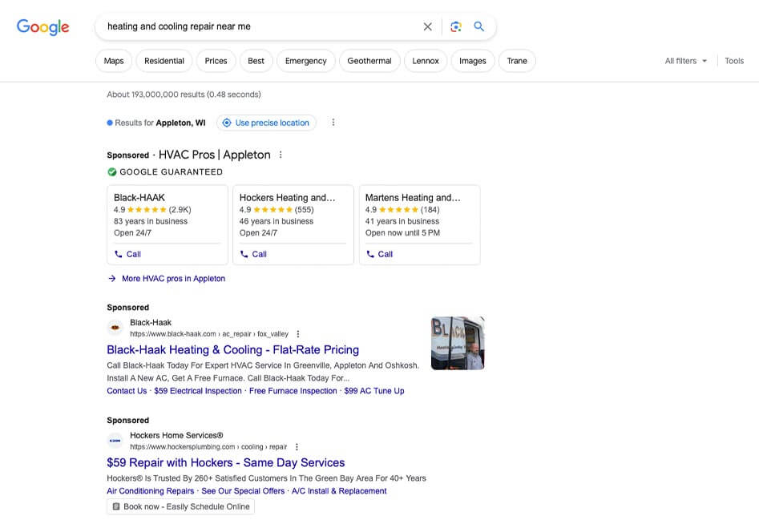Click into the search input field
Viewport: 759px width, 532px height.
(x=256, y=26)
